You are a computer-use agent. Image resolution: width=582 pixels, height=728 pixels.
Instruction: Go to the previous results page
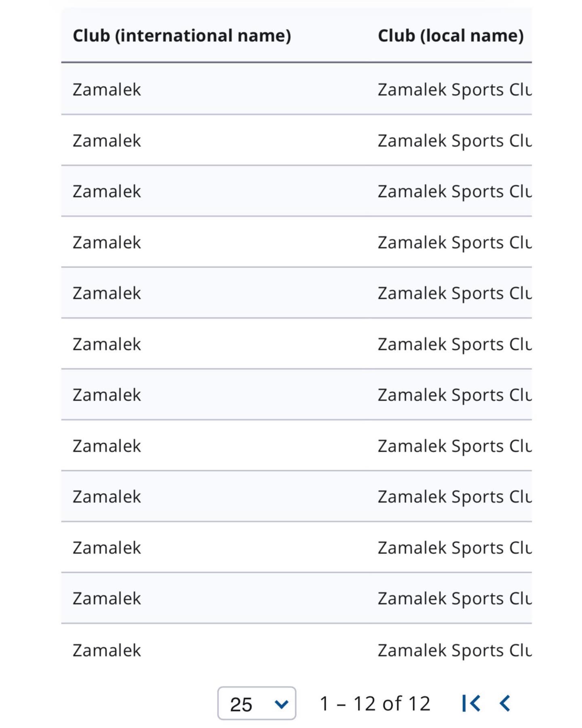point(505,703)
